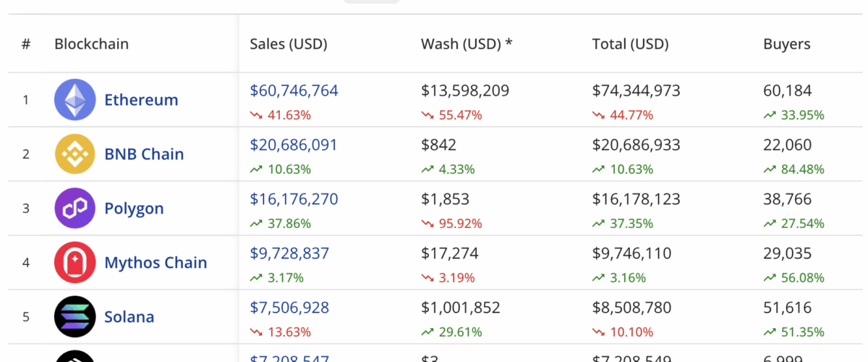Sort by Sales (USD) column header
Image resolution: width=868 pixels, height=362 pixels.
(x=289, y=44)
